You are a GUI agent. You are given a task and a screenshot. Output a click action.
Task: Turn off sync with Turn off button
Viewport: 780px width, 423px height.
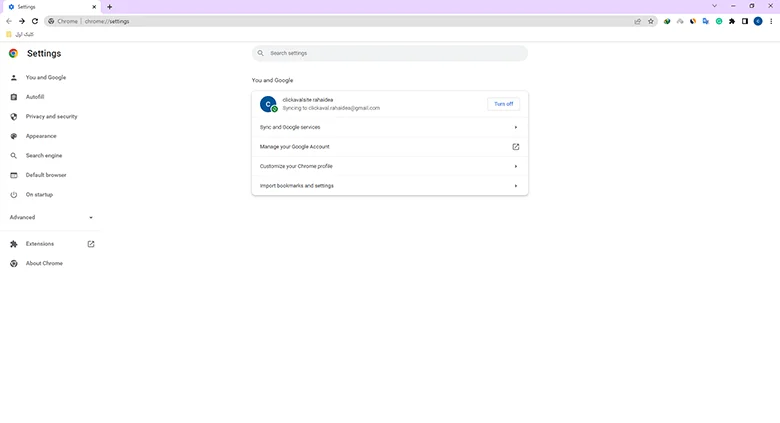click(503, 104)
